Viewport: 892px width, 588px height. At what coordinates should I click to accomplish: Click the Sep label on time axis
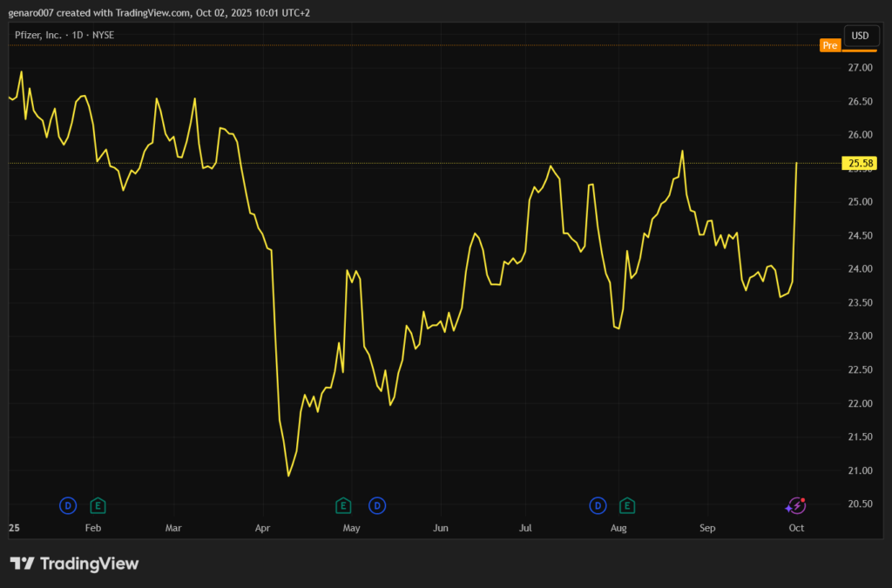point(707,528)
